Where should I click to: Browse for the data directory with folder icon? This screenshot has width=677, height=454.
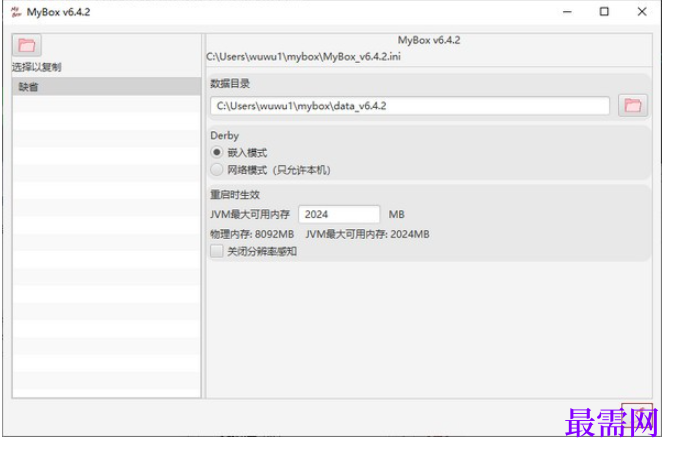(x=633, y=105)
